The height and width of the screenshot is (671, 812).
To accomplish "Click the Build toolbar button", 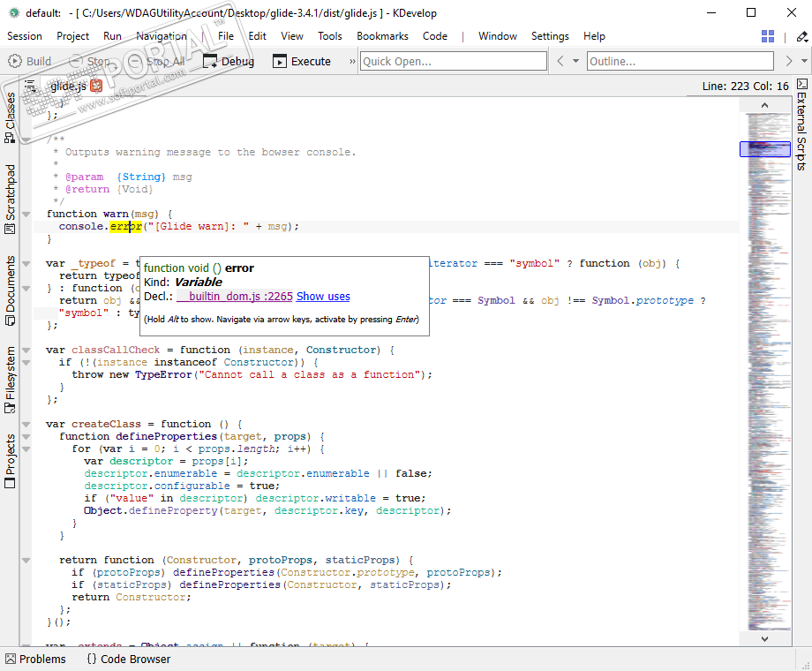I will coord(30,61).
